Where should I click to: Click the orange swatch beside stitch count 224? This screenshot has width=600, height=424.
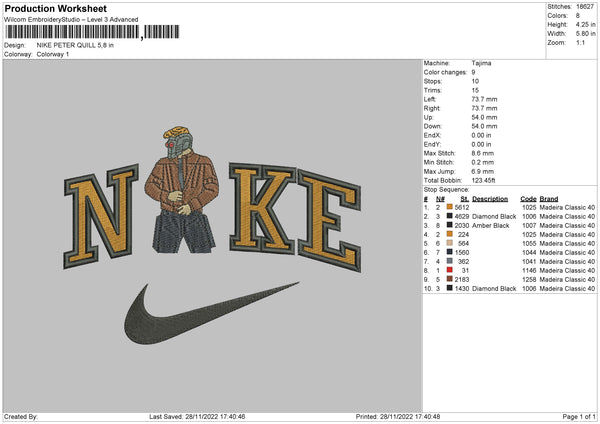450,234
